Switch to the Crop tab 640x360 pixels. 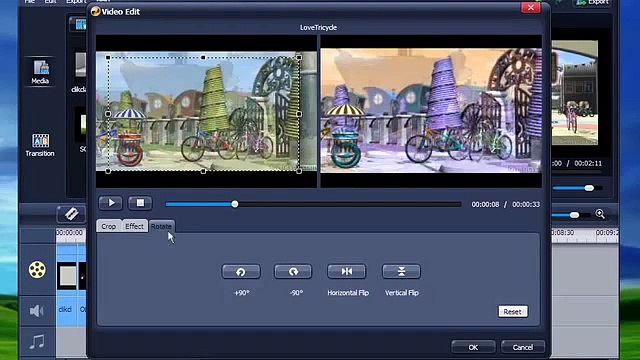(109, 226)
